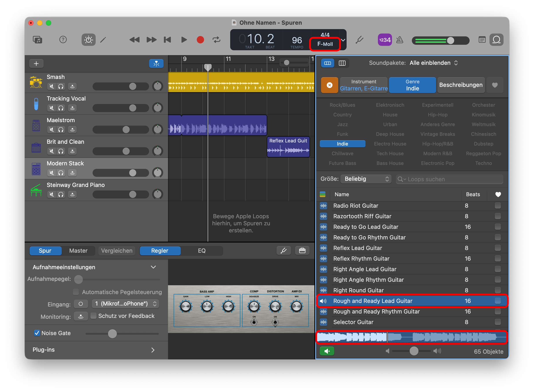This screenshot has width=534, height=392.
Task: Open the pencil Editors button
Action: (103, 40)
